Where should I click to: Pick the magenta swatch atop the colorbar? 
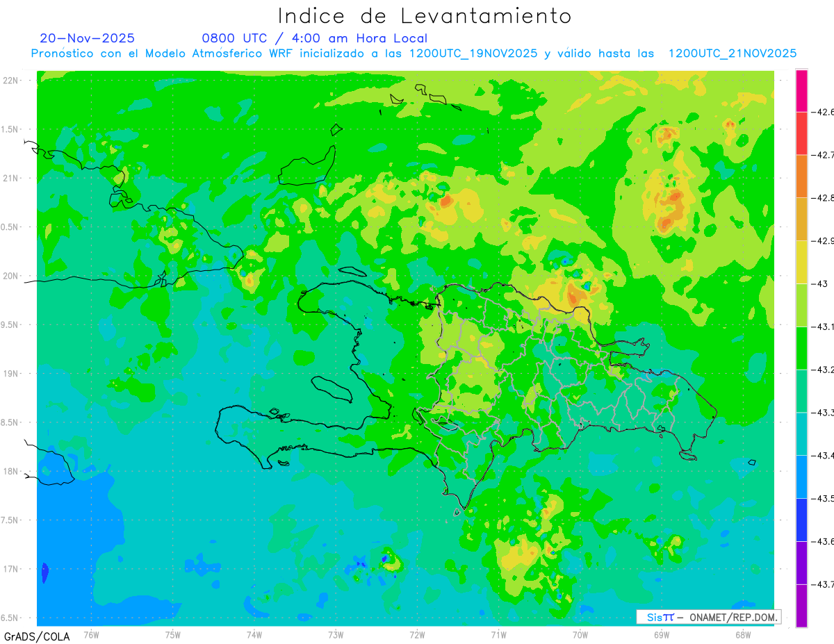801,90
